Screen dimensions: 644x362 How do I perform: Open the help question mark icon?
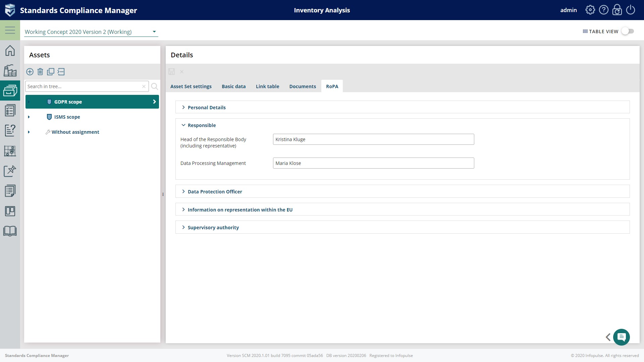[604, 10]
